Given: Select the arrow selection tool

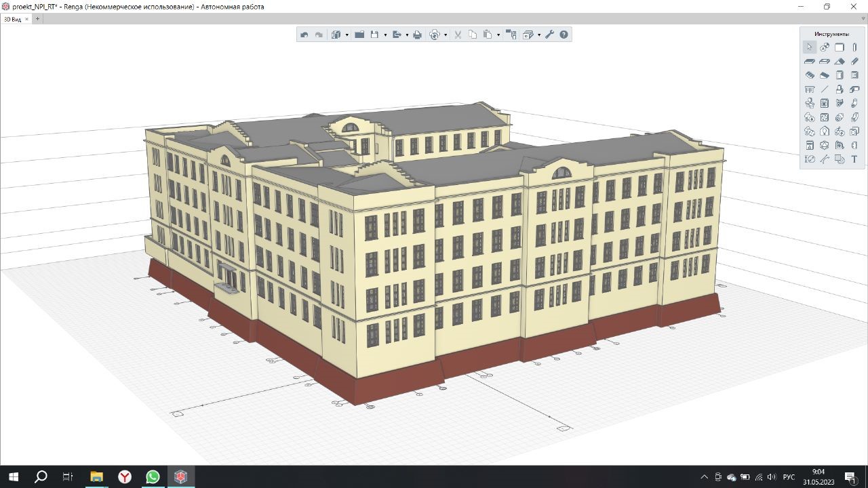Looking at the screenshot, I should pyautogui.click(x=809, y=47).
